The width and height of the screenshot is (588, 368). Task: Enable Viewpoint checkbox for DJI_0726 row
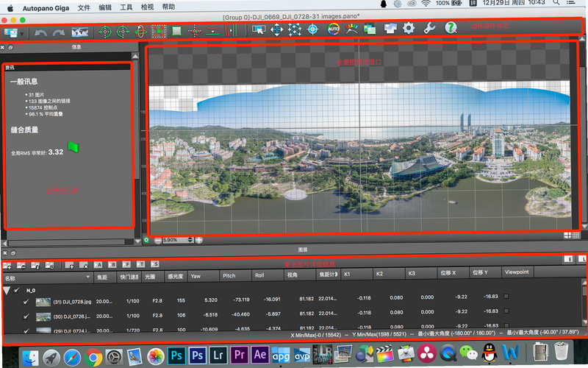[506, 311]
